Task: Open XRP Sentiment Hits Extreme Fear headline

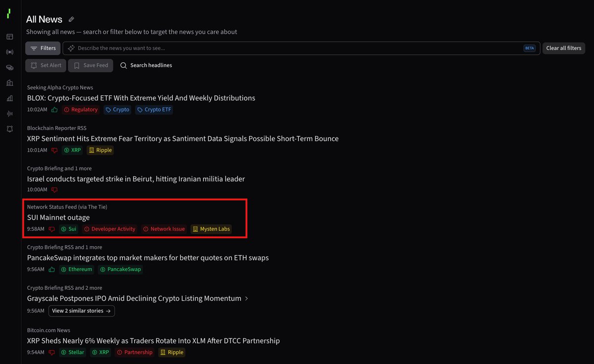Action: tap(183, 138)
